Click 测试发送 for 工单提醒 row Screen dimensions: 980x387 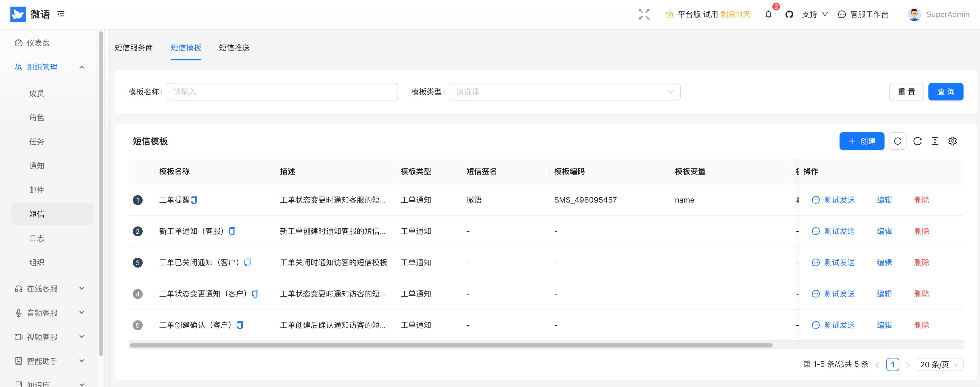coord(833,200)
